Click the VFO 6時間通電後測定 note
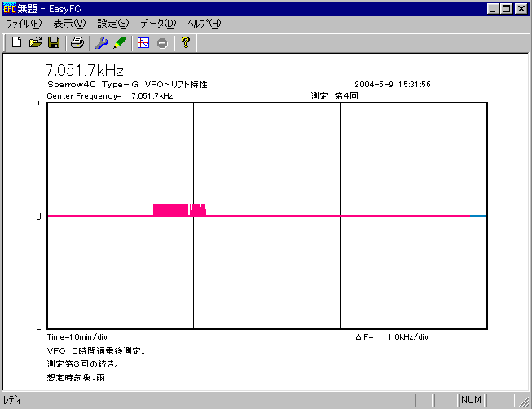Screen dimensions: 532x409 [96, 351]
